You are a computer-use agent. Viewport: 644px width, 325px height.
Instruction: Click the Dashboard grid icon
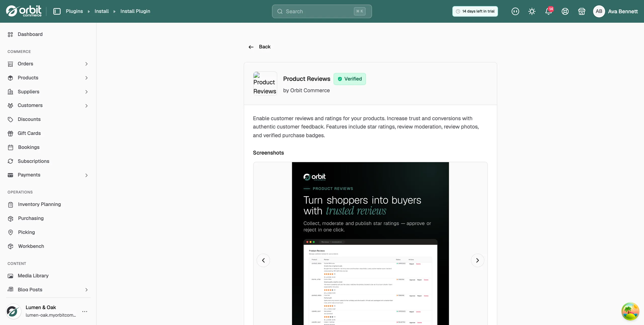point(10,35)
